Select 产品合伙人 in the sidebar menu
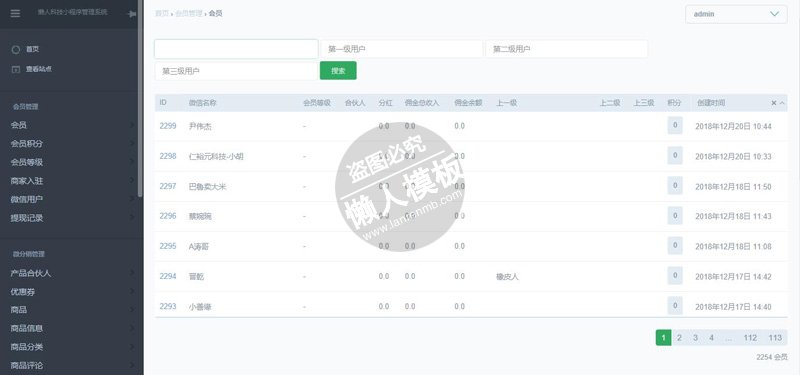This screenshot has height=375, width=800. [x=31, y=273]
